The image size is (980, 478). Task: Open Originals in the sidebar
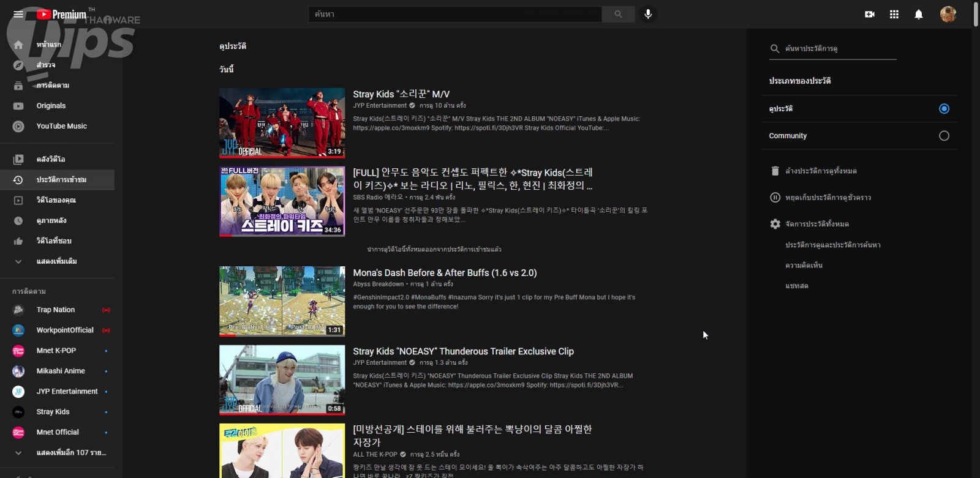(x=57, y=106)
